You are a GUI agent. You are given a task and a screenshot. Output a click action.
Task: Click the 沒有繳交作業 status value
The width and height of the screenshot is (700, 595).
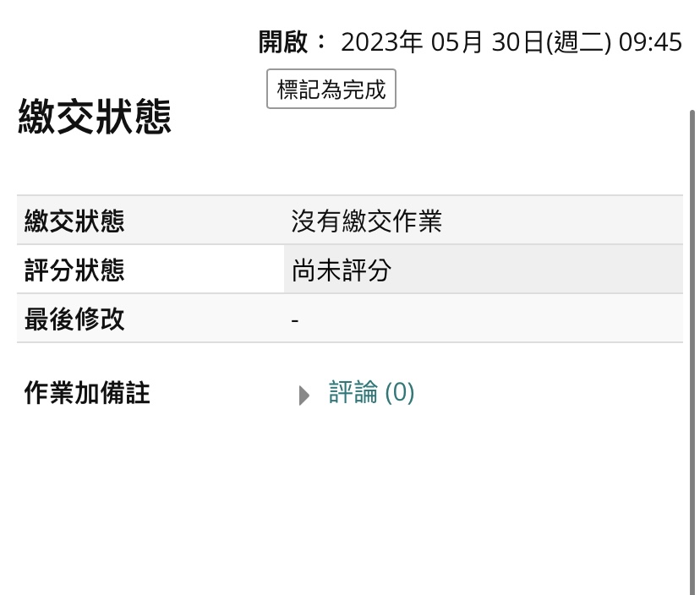366,221
